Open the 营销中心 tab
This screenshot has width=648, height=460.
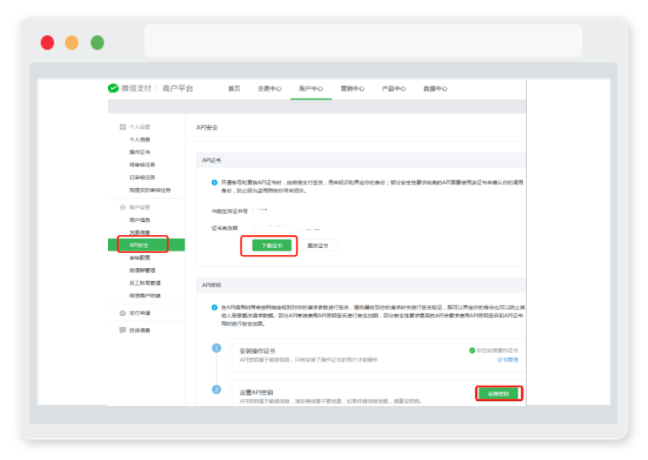point(352,88)
